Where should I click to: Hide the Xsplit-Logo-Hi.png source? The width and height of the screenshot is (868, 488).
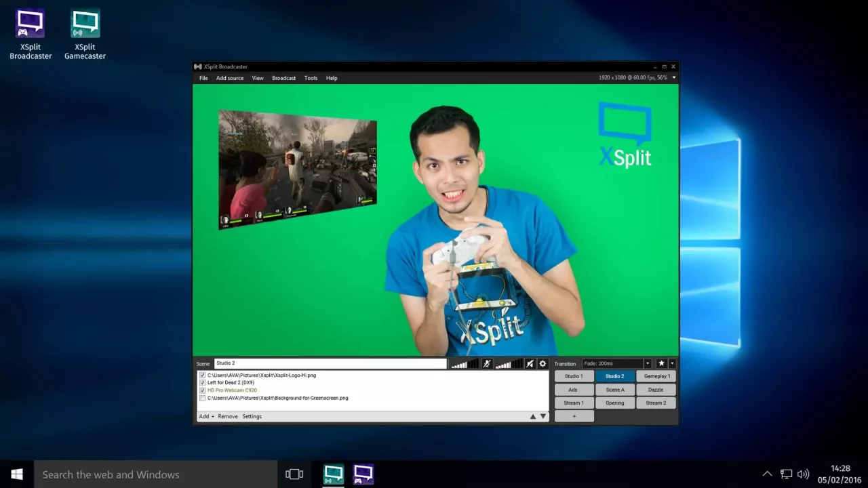click(x=203, y=375)
